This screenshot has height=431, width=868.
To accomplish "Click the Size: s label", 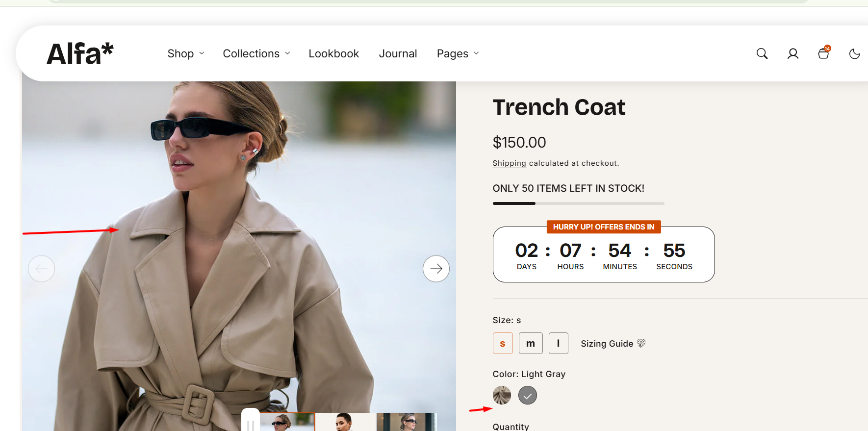I will click(507, 320).
